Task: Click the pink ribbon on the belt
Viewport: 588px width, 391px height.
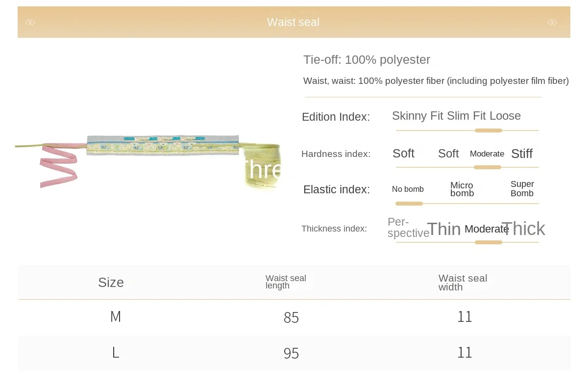Action: (x=59, y=164)
